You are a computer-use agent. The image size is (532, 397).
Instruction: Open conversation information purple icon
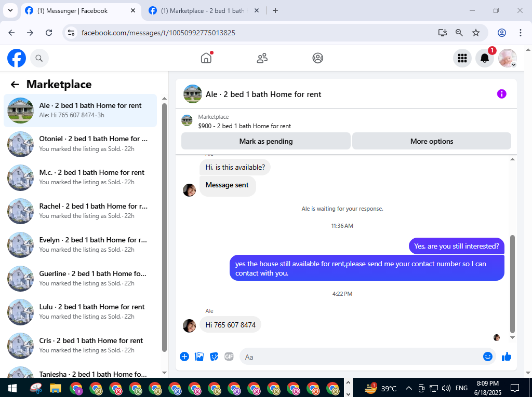(501, 94)
